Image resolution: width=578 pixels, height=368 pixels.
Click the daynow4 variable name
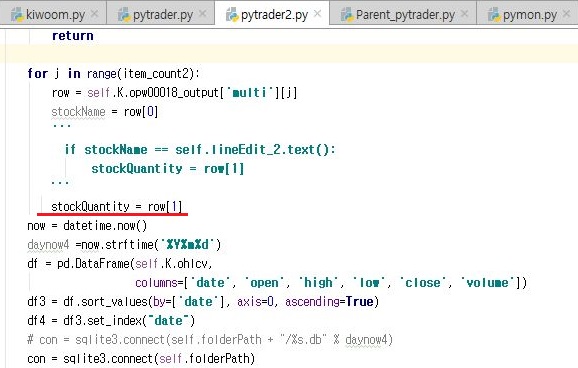[x=48, y=244]
